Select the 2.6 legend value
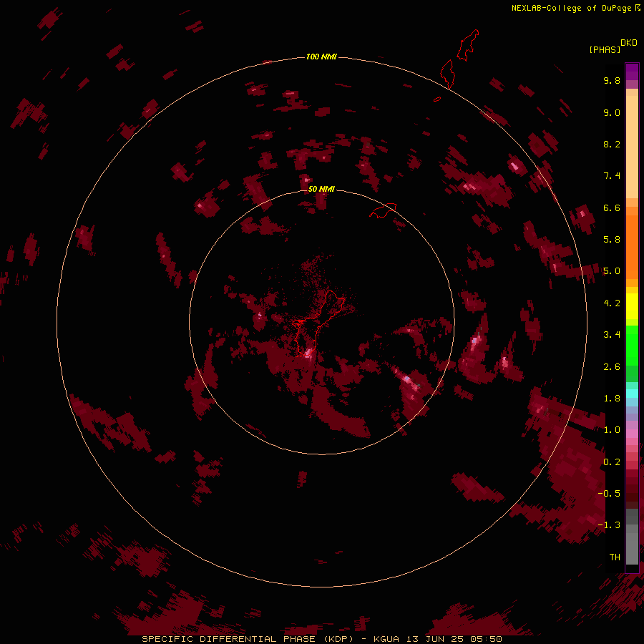 click(612, 367)
